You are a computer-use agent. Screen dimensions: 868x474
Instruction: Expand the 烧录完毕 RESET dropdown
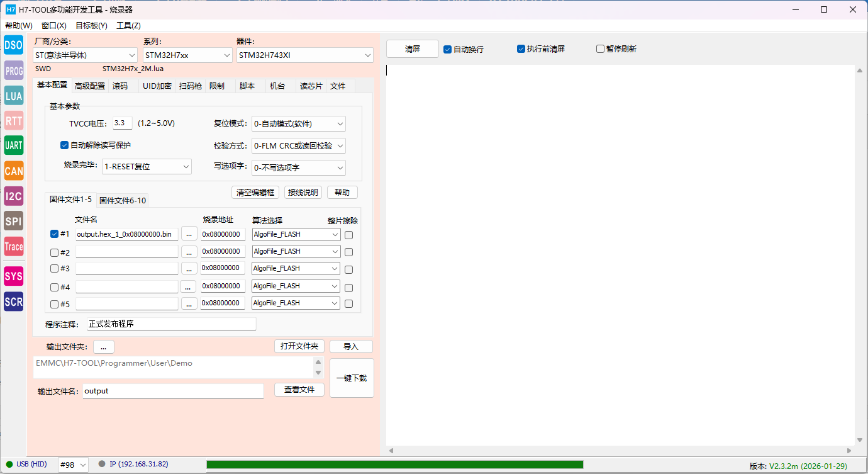pos(147,167)
